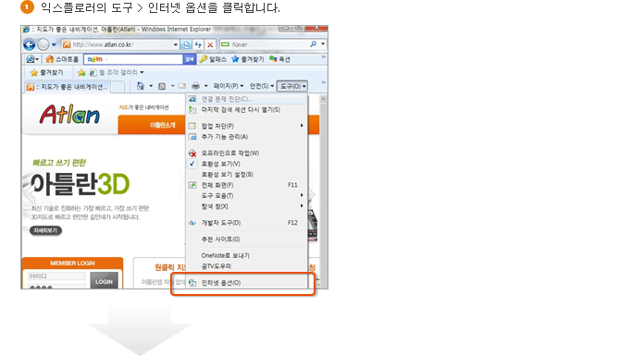Image resolution: width=644 pixels, height=356 pixels.
Task: Select 호환성 보기 설정(B) menu item
Action: tap(246, 175)
